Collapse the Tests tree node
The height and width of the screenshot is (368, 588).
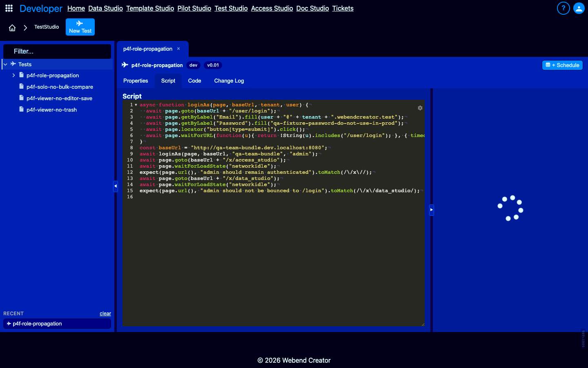click(x=5, y=64)
